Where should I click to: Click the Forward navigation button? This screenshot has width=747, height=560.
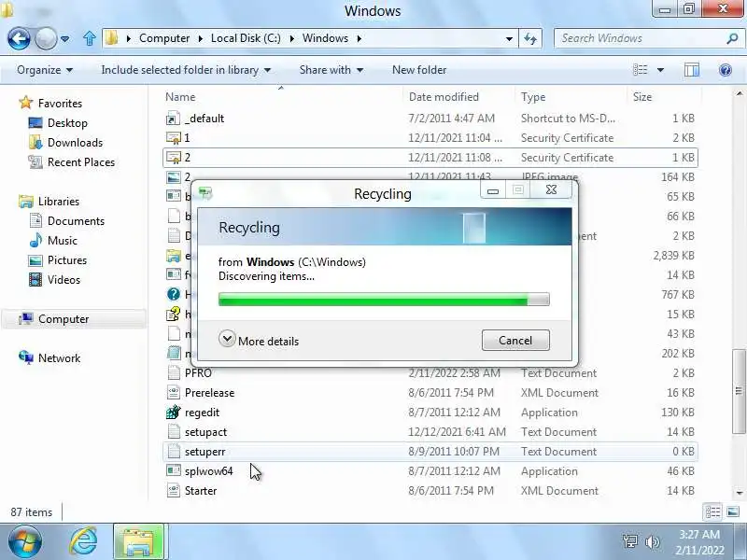(46, 38)
